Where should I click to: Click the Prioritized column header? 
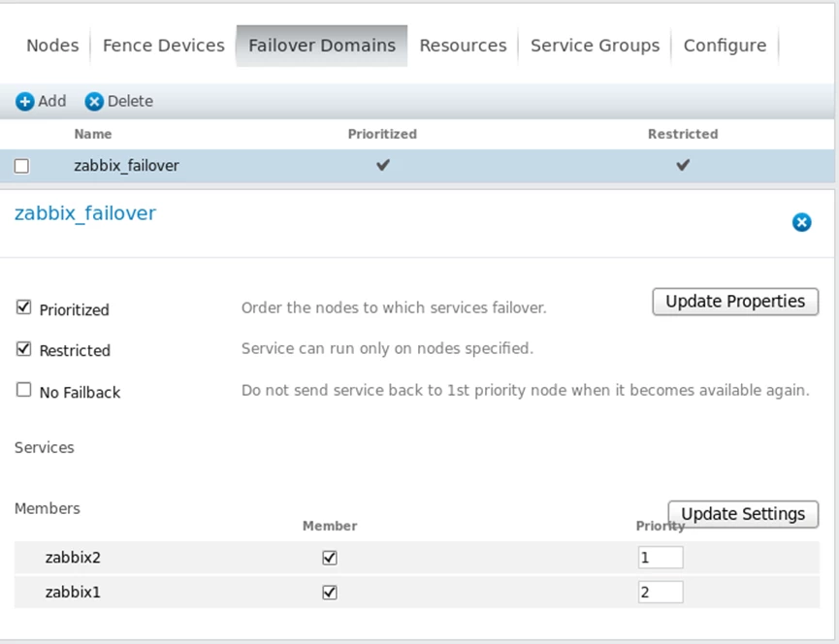pyautogui.click(x=382, y=134)
